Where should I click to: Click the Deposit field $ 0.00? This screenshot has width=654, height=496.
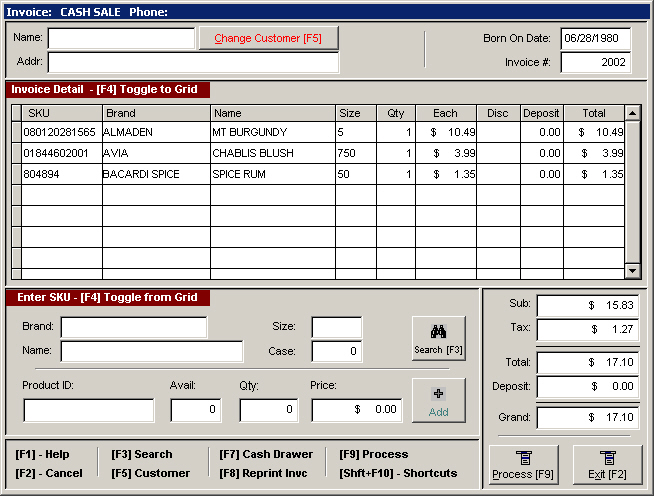pos(588,387)
